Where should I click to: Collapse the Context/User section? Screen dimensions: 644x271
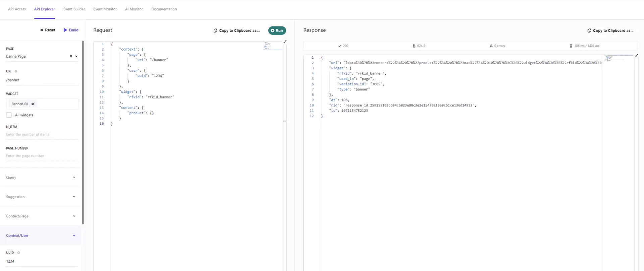click(x=41, y=235)
